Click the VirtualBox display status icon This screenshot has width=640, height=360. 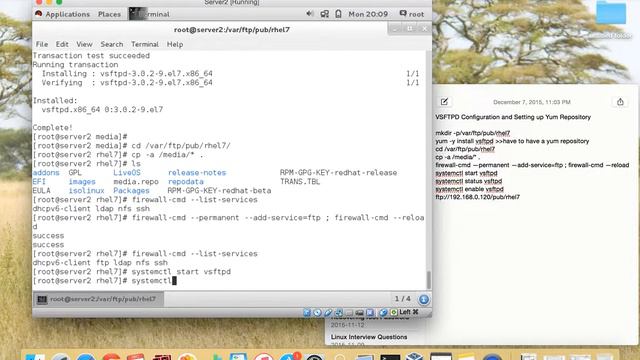pos(360,312)
